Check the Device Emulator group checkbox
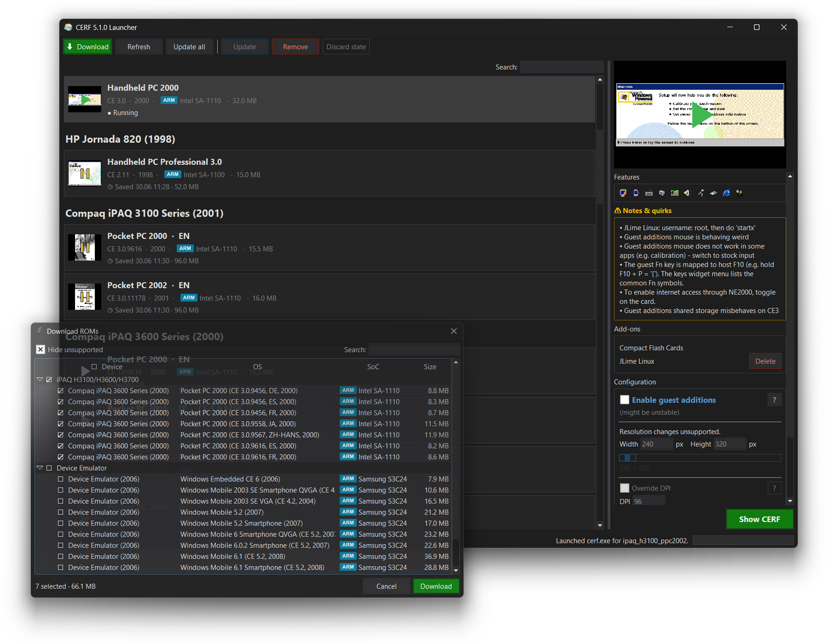 point(49,468)
